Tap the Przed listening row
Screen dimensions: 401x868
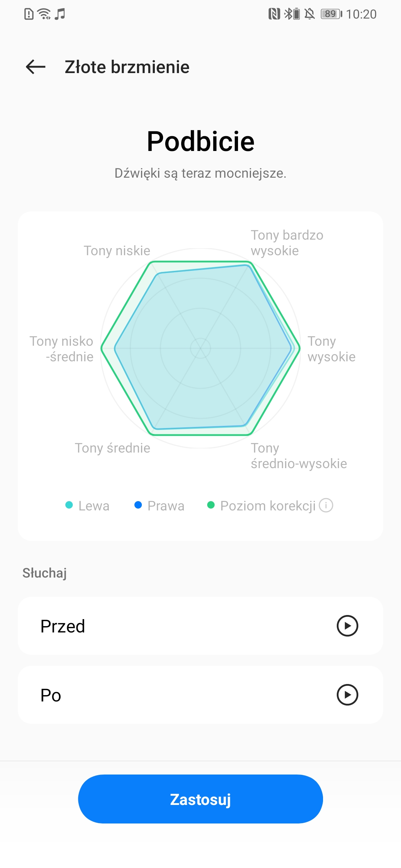[x=200, y=626]
